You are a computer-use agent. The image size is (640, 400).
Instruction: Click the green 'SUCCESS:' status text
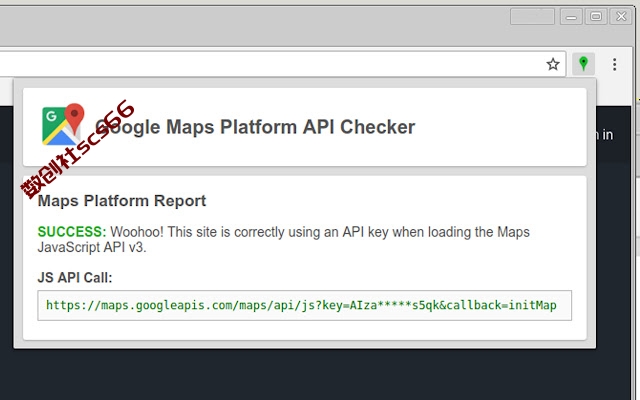coord(72,232)
